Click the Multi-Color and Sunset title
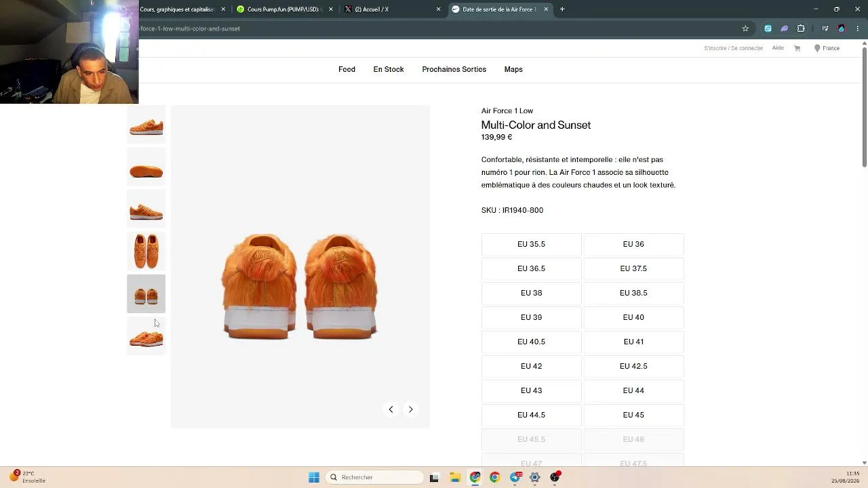 pos(536,125)
